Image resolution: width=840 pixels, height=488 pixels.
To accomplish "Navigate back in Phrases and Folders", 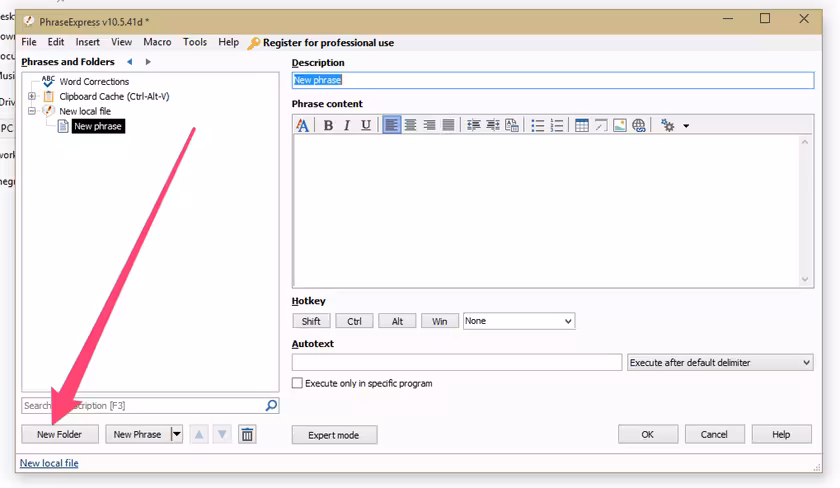I will [x=130, y=62].
